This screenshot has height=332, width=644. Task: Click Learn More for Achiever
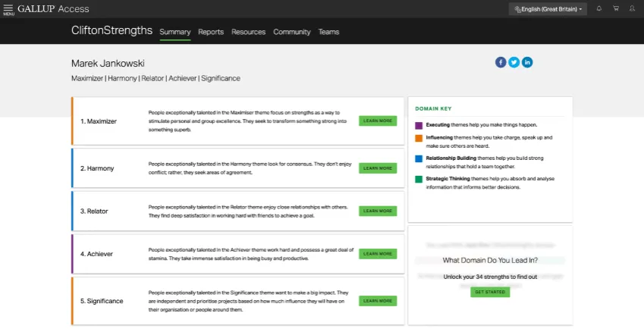click(x=378, y=254)
